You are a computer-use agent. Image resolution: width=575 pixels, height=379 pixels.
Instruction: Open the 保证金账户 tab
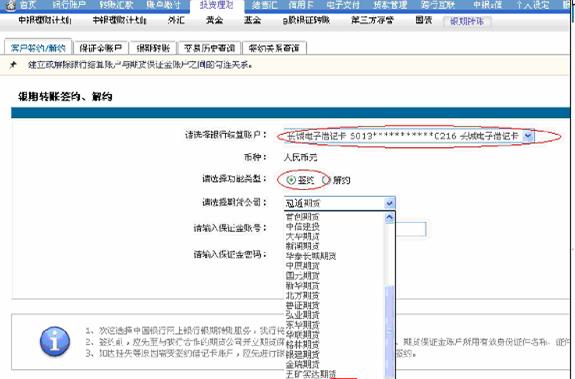101,48
